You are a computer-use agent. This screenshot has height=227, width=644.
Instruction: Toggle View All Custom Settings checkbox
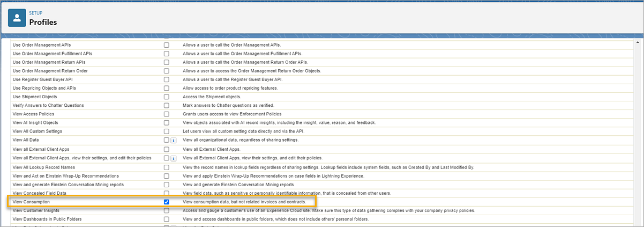click(x=166, y=131)
